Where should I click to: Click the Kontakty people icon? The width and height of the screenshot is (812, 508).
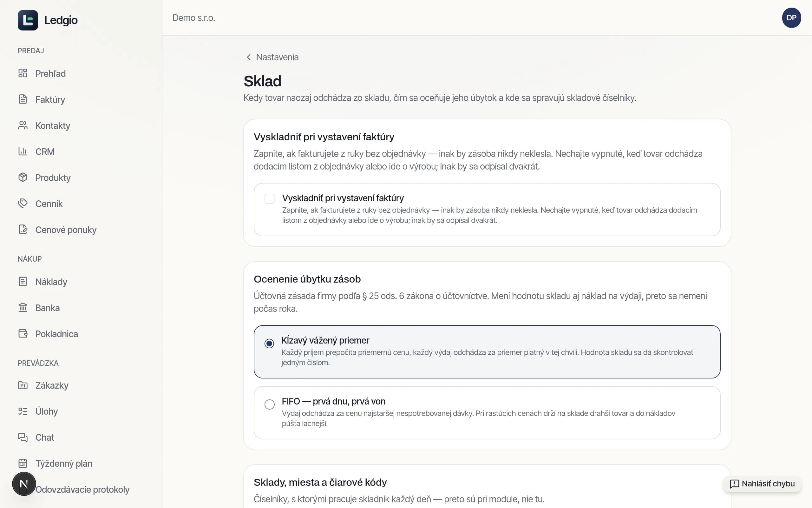tap(23, 125)
